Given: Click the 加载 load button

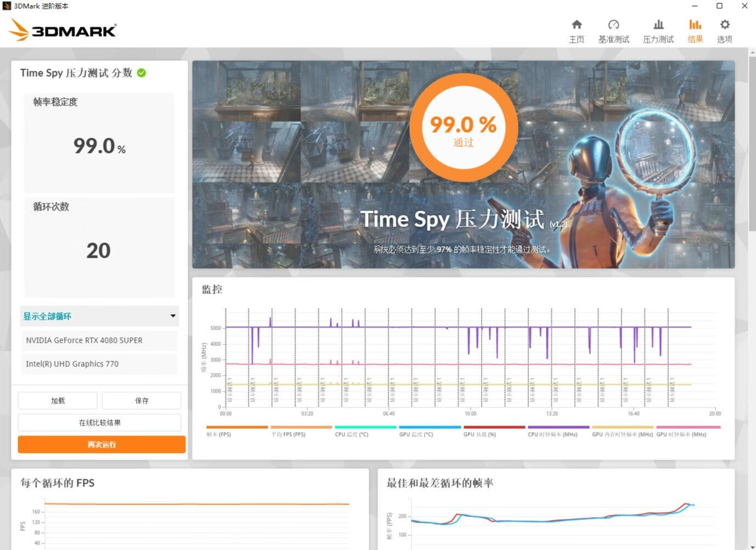Looking at the screenshot, I should [58, 401].
